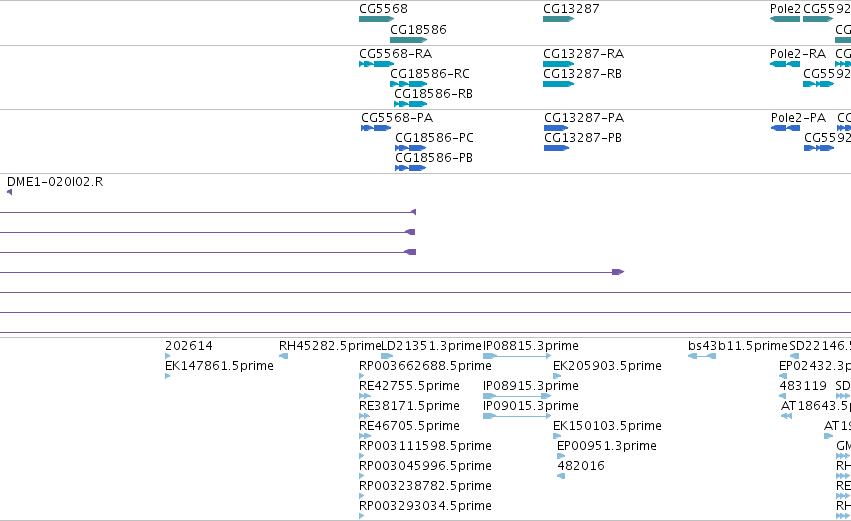Select the light-blue glyph under bs43b11.5prime
Image resolution: width=851 pixels, height=521 pixels.
click(x=702, y=356)
